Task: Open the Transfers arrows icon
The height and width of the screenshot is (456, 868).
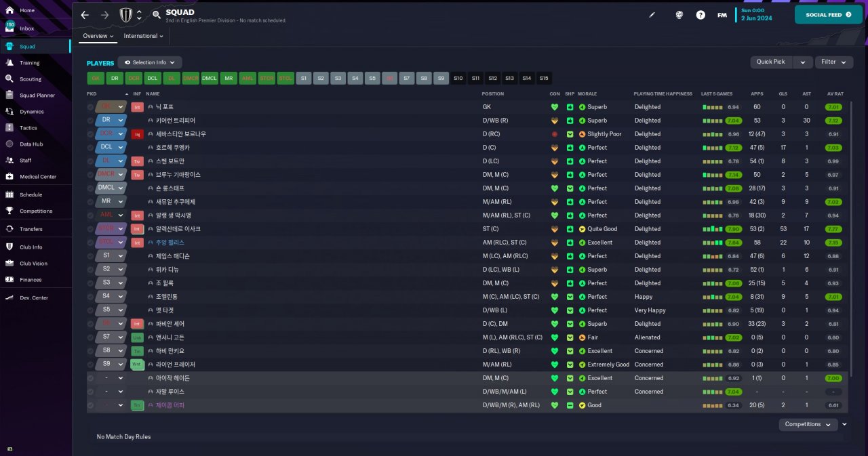Action: tap(9, 229)
